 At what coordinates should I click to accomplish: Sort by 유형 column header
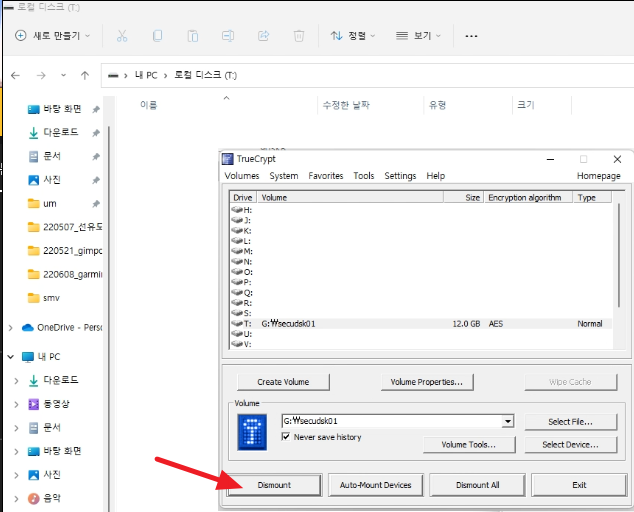pyautogui.click(x=437, y=105)
